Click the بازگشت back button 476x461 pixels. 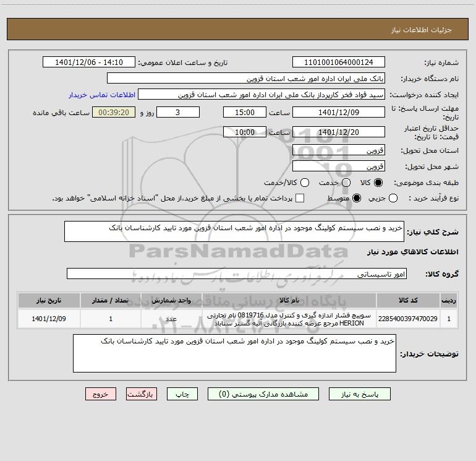pyautogui.click(x=142, y=394)
